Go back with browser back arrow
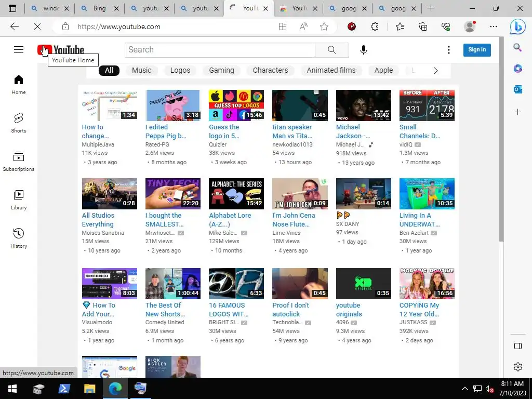 (14, 26)
